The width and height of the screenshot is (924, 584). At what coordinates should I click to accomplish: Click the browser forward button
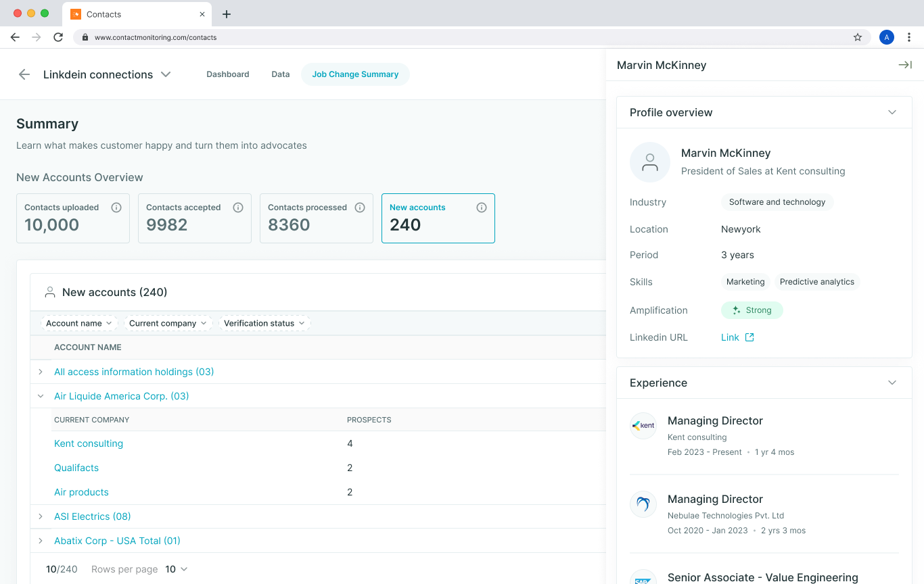point(37,37)
